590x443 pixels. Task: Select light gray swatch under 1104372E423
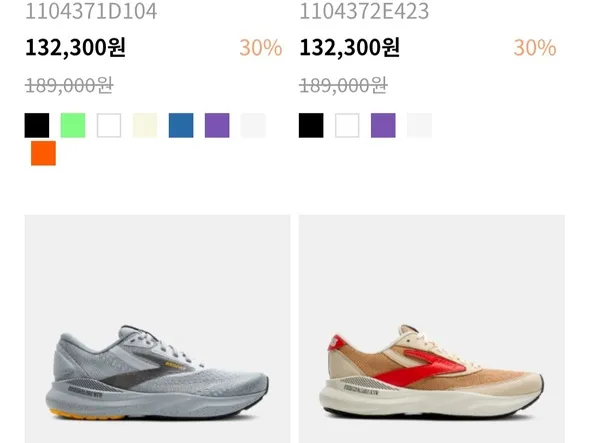[x=419, y=125]
